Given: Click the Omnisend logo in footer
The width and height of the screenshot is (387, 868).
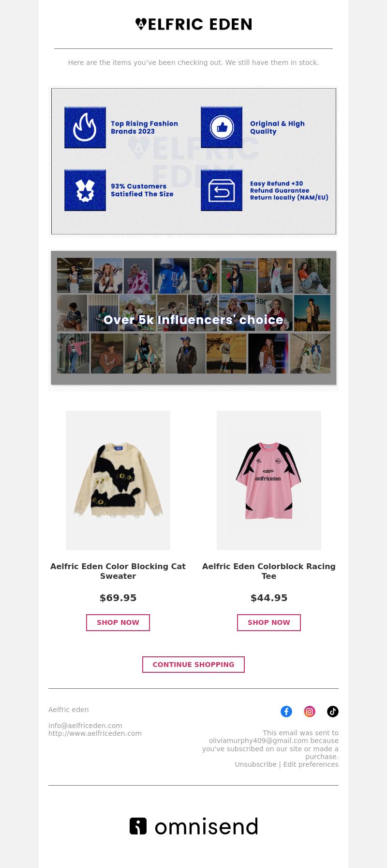Looking at the screenshot, I should [x=193, y=826].
